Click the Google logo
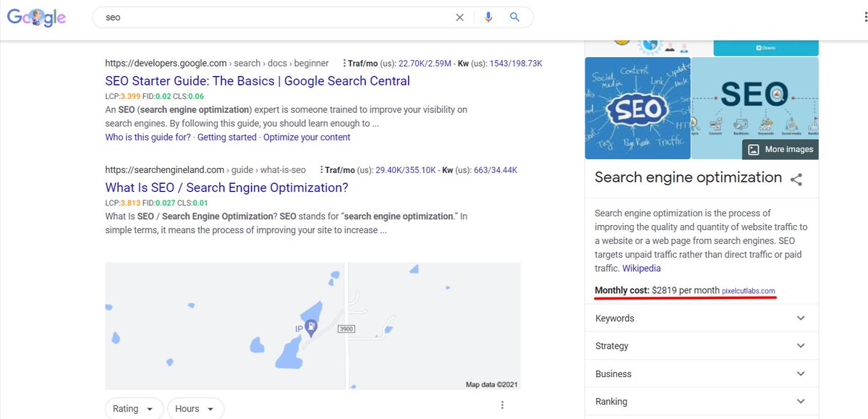868x419 pixels. (36, 17)
